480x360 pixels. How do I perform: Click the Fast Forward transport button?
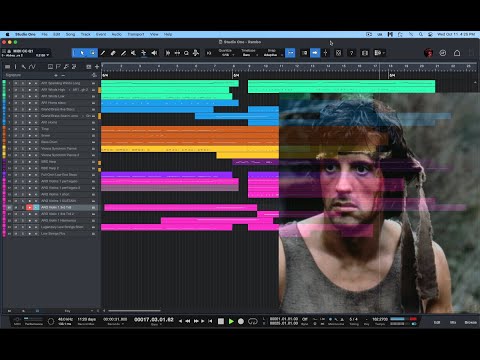tap(196, 321)
